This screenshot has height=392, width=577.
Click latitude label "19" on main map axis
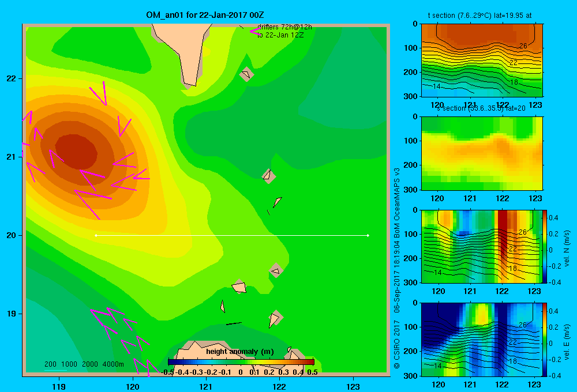(x=11, y=314)
